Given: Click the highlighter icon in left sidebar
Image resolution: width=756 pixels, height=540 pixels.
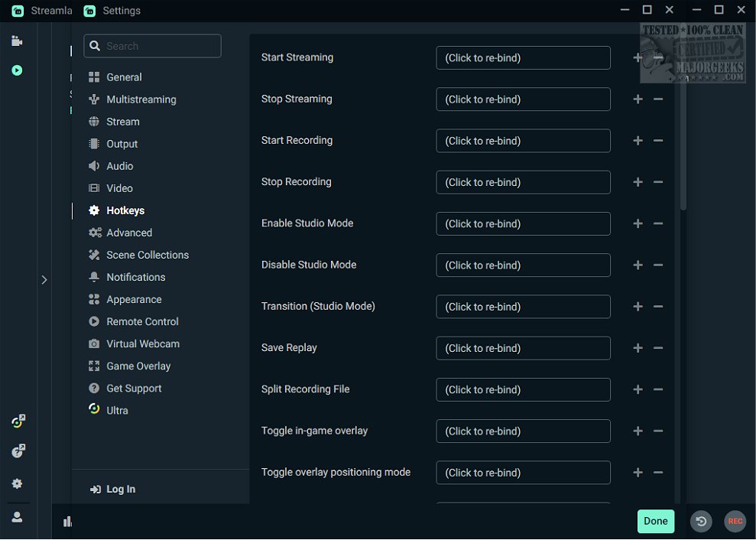Looking at the screenshot, I should pos(17,70).
